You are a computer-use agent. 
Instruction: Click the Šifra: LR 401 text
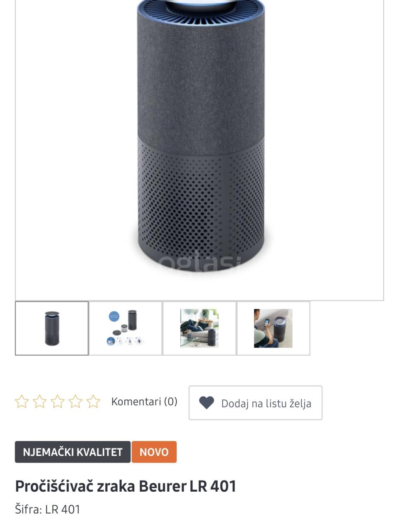(x=47, y=509)
